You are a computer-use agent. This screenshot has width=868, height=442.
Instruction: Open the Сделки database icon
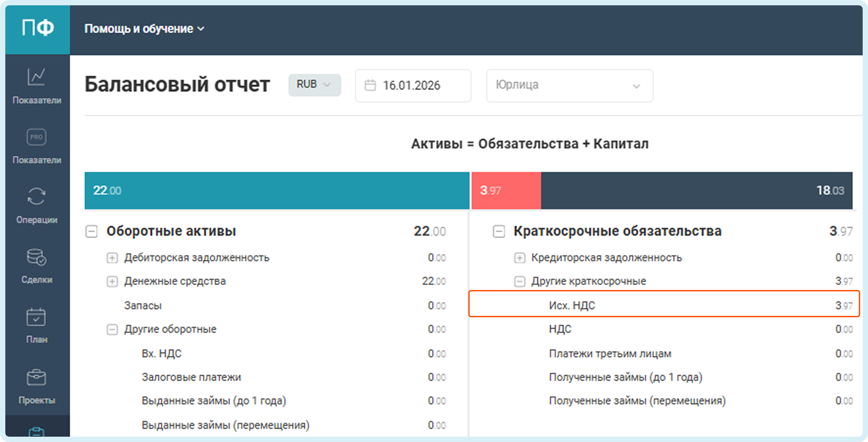[36, 257]
